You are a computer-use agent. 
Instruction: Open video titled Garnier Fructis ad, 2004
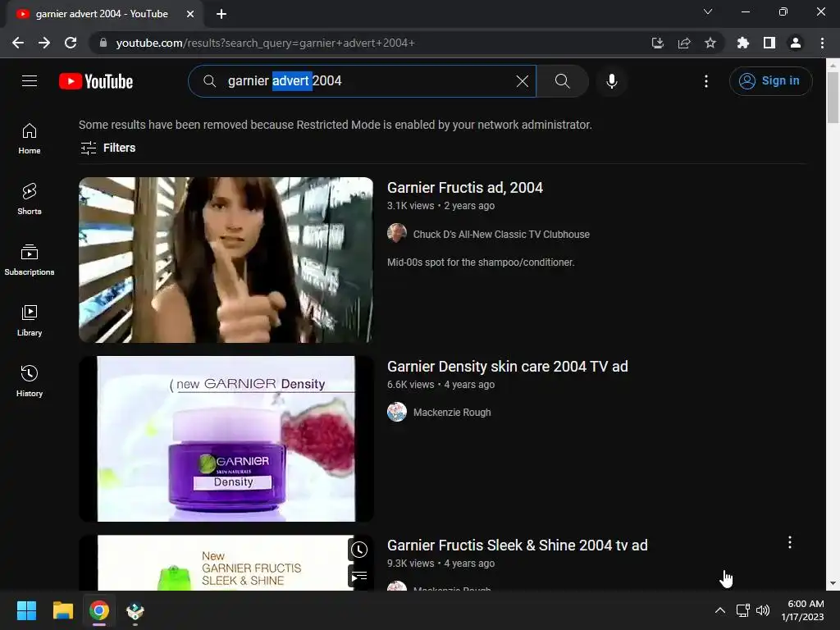pos(464,188)
